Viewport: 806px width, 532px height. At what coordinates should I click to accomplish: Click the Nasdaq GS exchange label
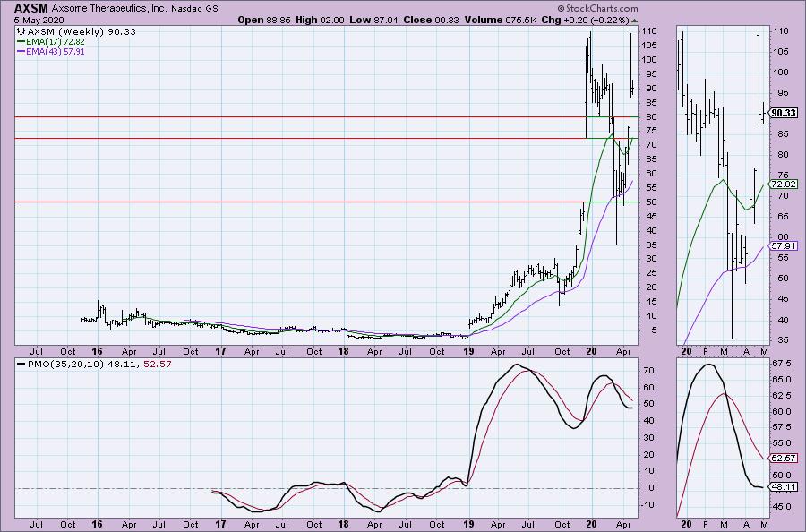tap(195, 9)
